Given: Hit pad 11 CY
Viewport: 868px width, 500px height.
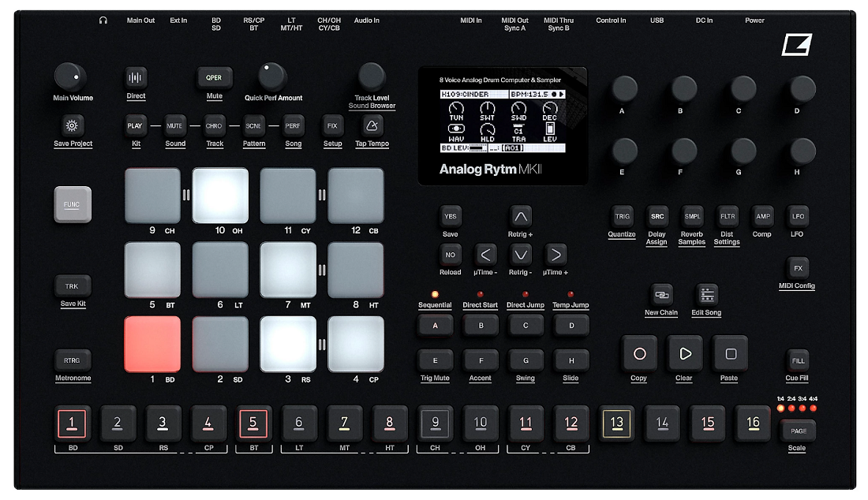Looking at the screenshot, I should pyautogui.click(x=288, y=196).
